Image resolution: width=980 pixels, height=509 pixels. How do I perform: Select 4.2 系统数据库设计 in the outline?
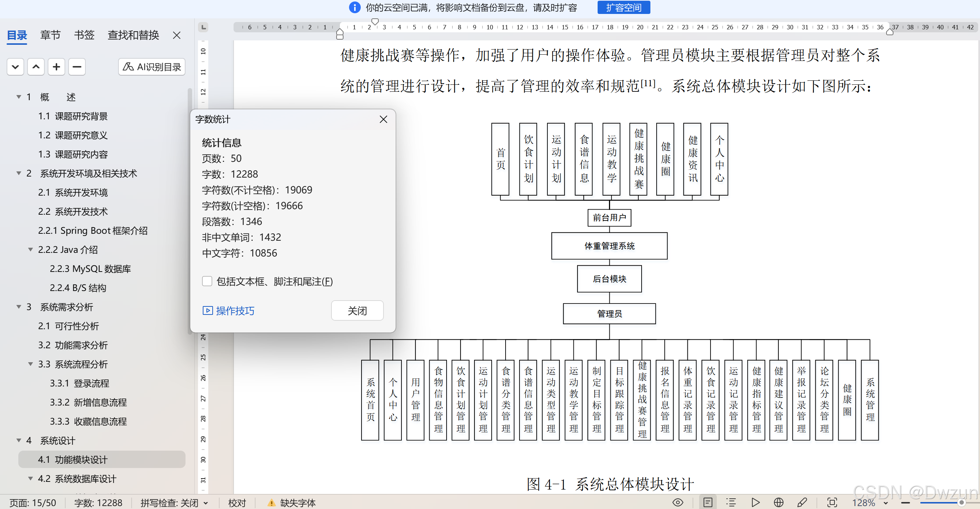click(85, 479)
